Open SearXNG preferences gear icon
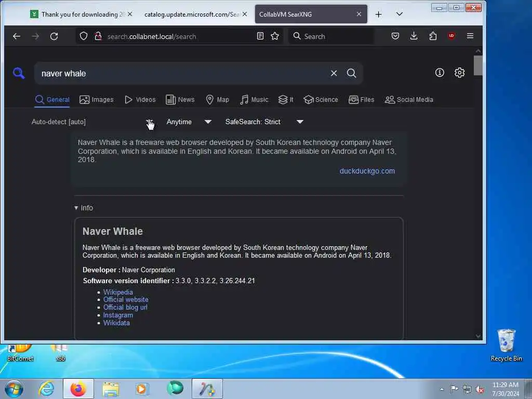This screenshot has width=532, height=399. [x=459, y=73]
